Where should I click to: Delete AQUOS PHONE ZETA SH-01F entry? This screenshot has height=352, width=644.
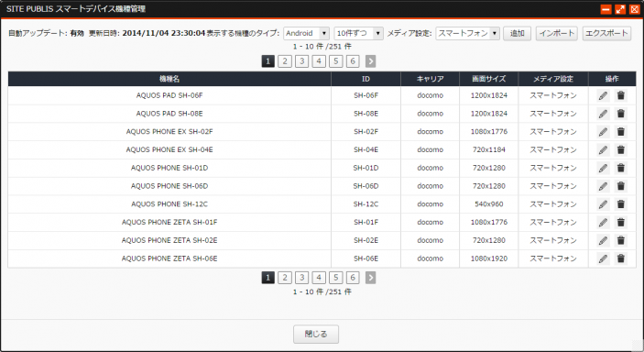coord(620,222)
